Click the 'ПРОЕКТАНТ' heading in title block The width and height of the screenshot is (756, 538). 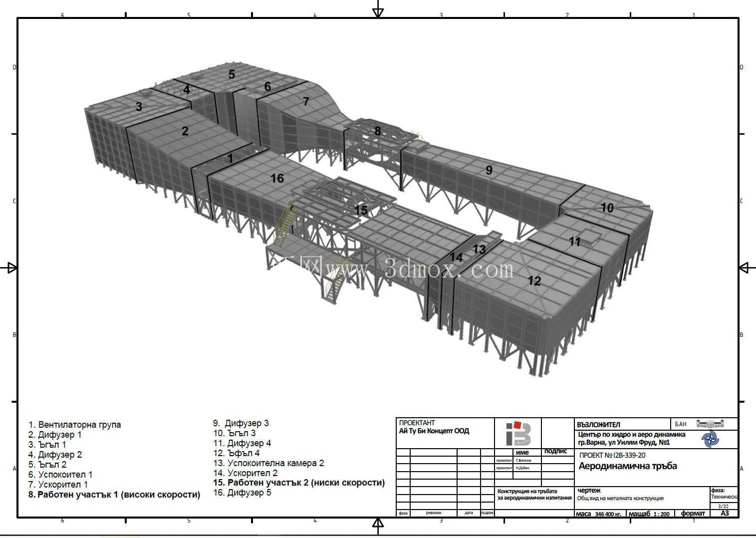coord(417,423)
